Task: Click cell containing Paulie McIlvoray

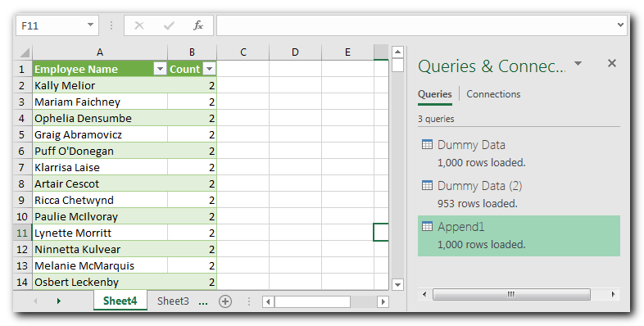Action: (x=100, y=216)
